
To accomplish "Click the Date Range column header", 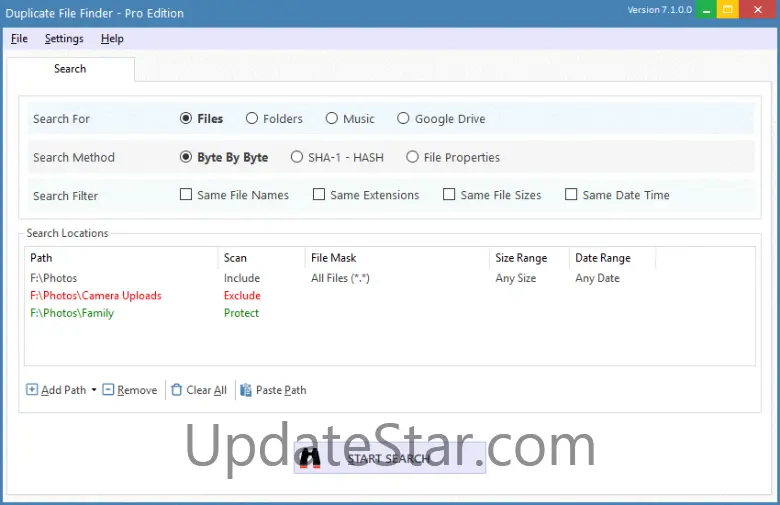I will 612,258.
